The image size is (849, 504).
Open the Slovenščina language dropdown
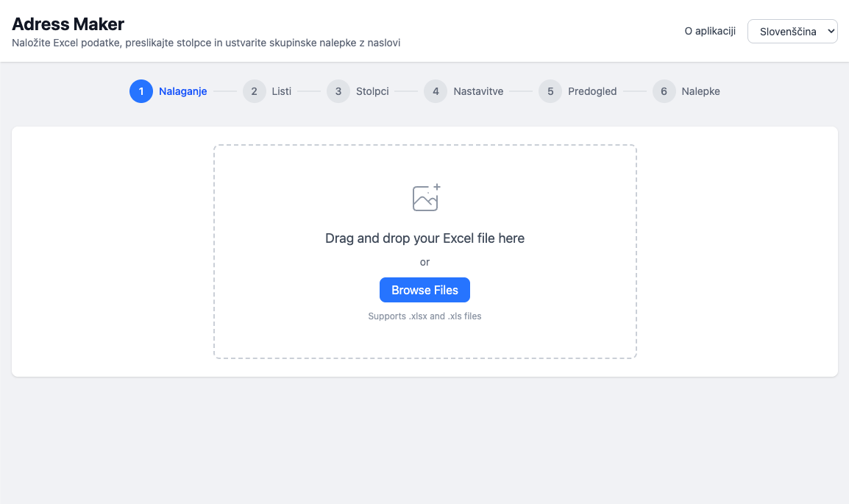coord(792,31)
